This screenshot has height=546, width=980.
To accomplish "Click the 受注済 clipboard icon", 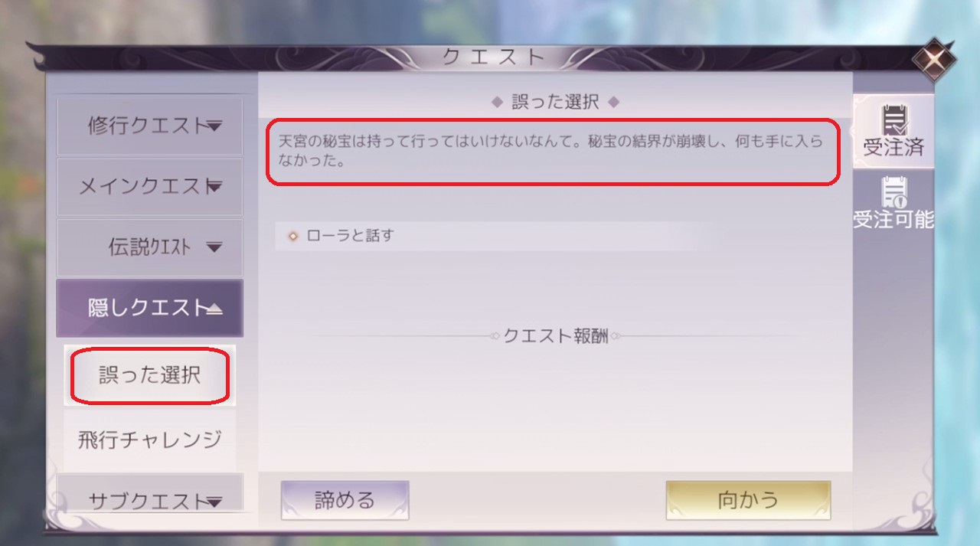I will (x=893, y=120).
